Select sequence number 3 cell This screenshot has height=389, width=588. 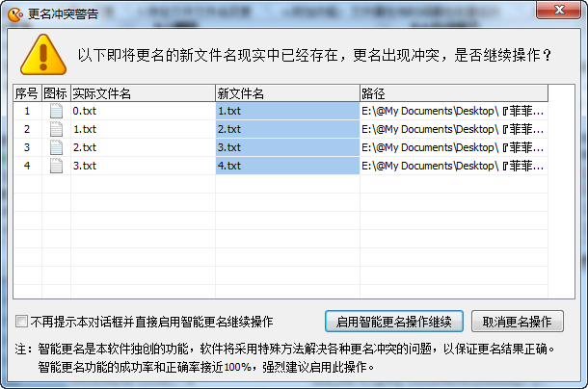[x=27, y=147]
